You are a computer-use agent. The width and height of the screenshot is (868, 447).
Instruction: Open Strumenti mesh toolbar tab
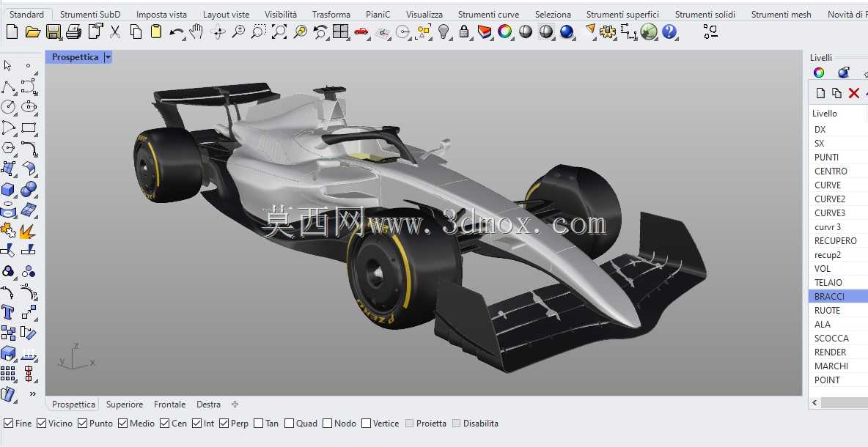781,15
